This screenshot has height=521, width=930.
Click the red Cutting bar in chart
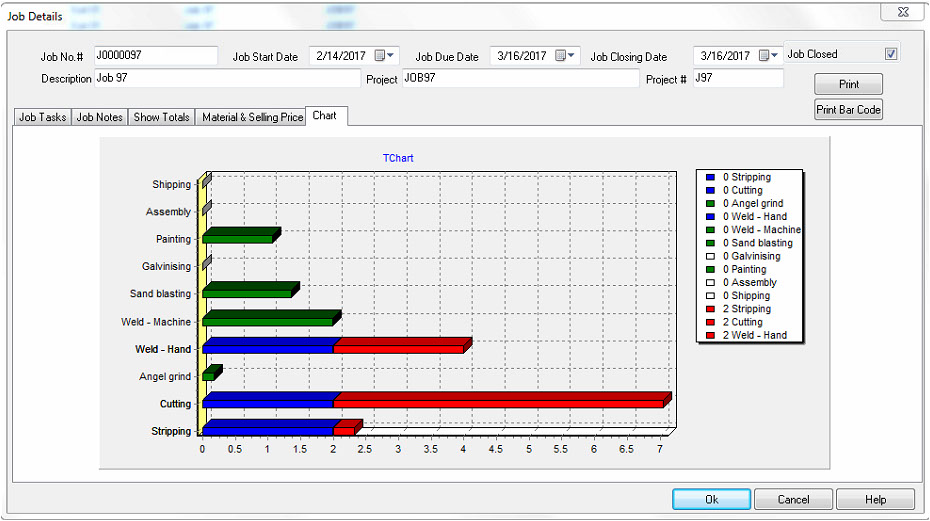click(498, 403)
